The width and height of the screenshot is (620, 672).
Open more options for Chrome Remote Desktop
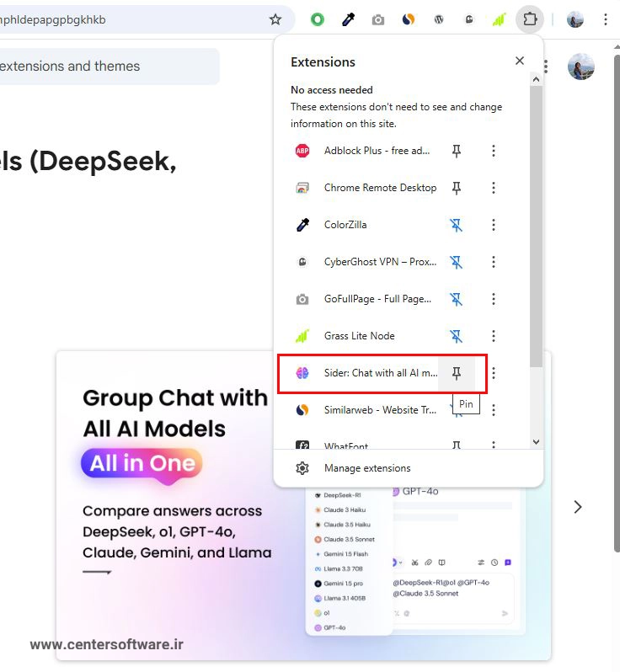point(494,188)
